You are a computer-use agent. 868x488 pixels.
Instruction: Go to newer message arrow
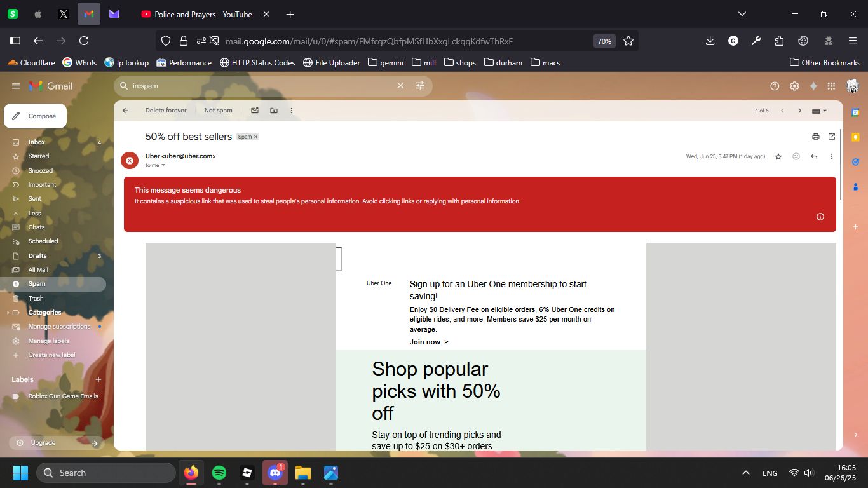(x=782, y=111)
